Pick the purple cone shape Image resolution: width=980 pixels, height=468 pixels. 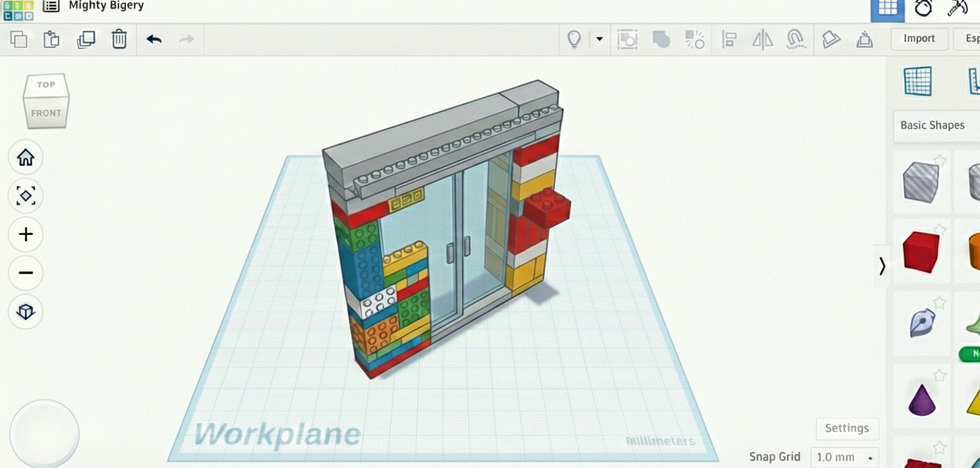coord(921,400)
